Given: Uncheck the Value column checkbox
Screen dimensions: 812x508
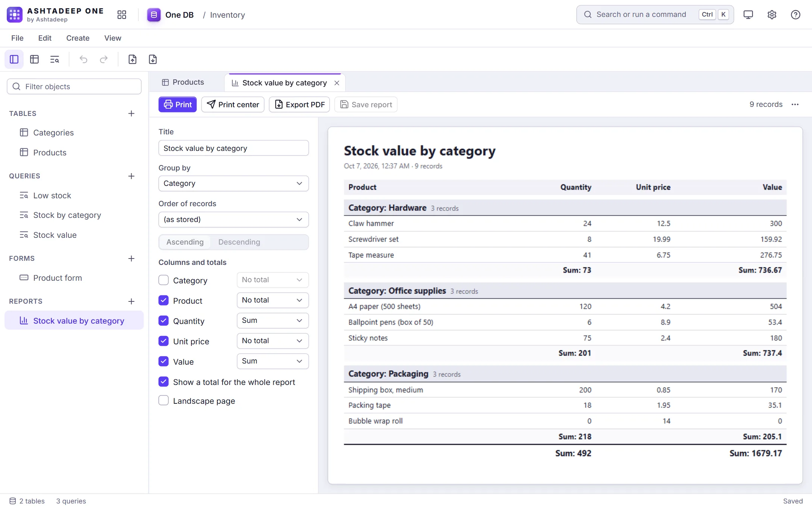Looking at the screenshot, I should (x=164, y=361).
